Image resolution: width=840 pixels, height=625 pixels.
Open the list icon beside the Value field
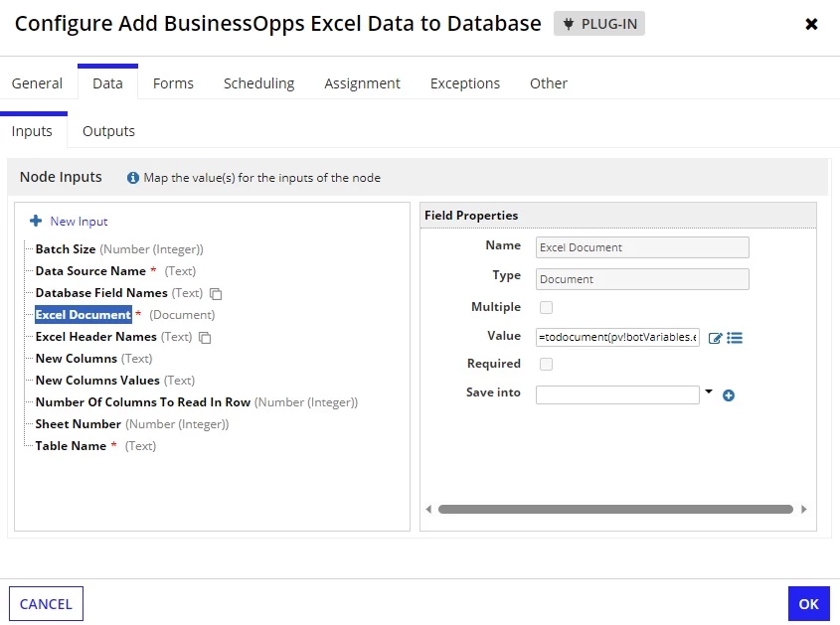pyautogui.click(x=735, y=338)
